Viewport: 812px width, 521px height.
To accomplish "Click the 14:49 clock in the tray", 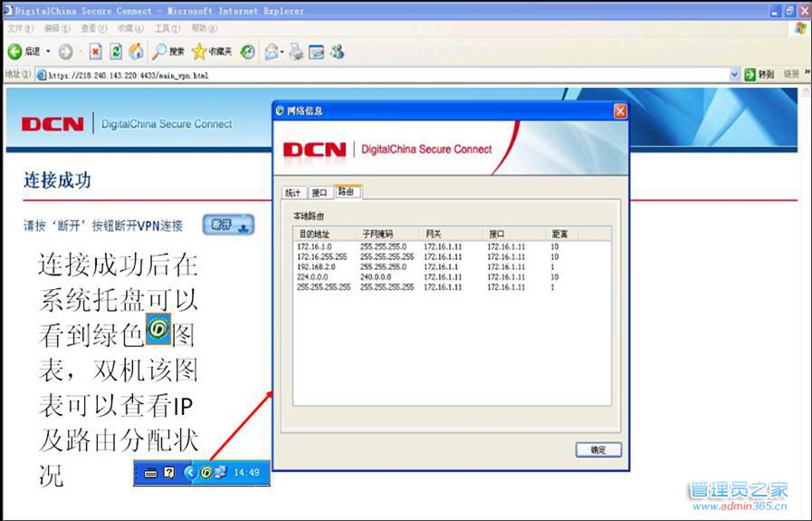I will 246,472.
